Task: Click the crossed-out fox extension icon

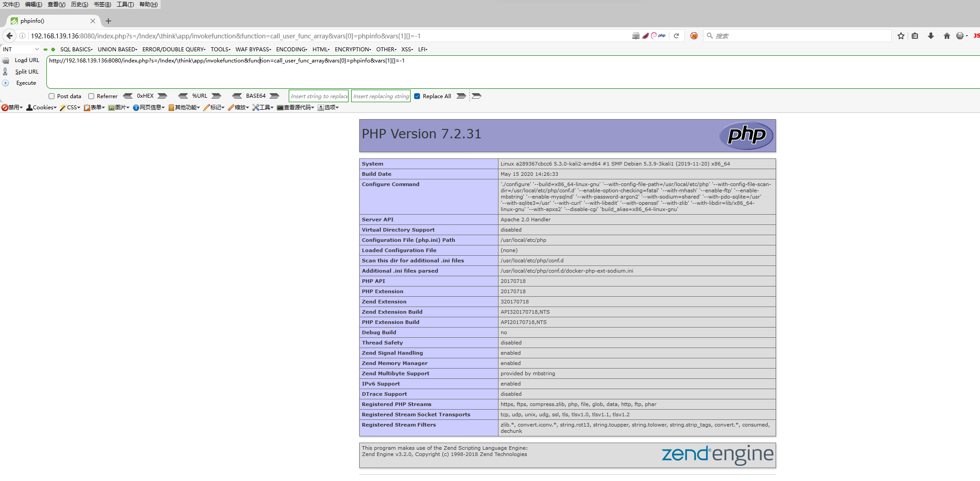Action: [694, 36]
